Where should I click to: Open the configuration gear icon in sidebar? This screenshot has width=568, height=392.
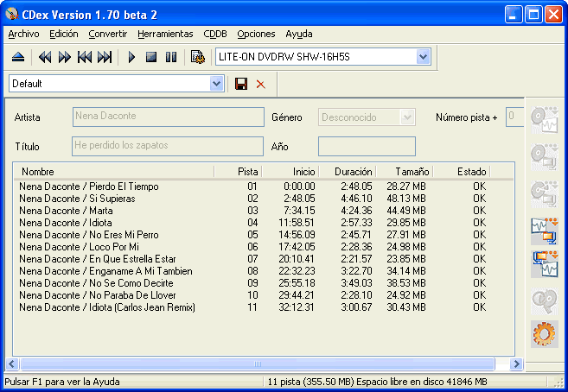click(x=544, y=333)
